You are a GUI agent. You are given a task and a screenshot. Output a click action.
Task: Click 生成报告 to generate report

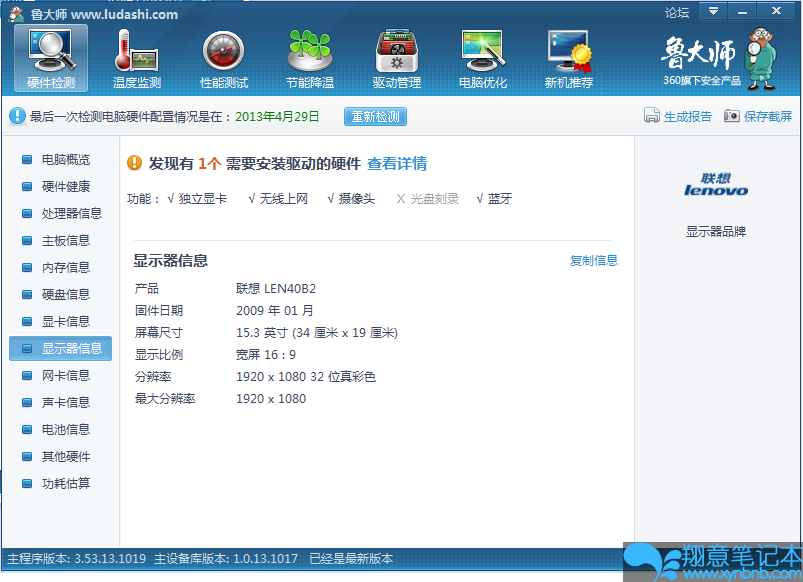(x=687, y=117)
